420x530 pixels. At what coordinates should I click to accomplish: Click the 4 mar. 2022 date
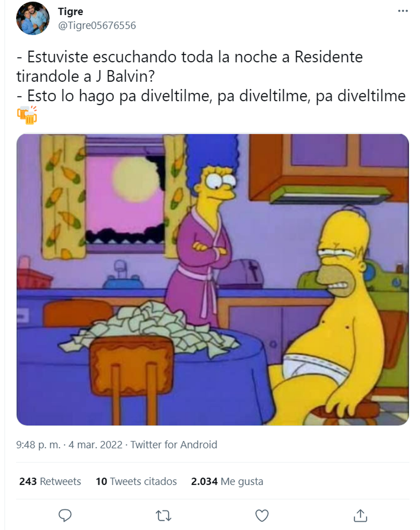click(x=95, y=444)
